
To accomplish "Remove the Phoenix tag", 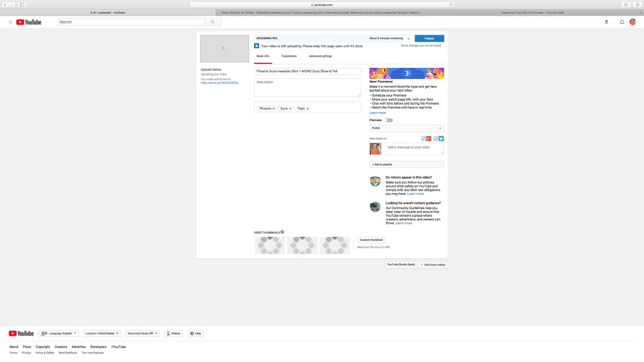I will [274, 108].
